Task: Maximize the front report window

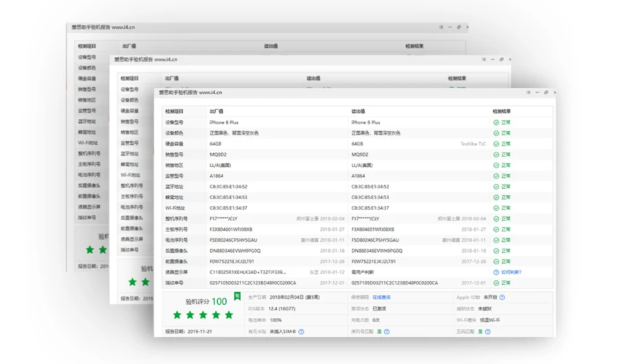Action: tap(546, 93)
